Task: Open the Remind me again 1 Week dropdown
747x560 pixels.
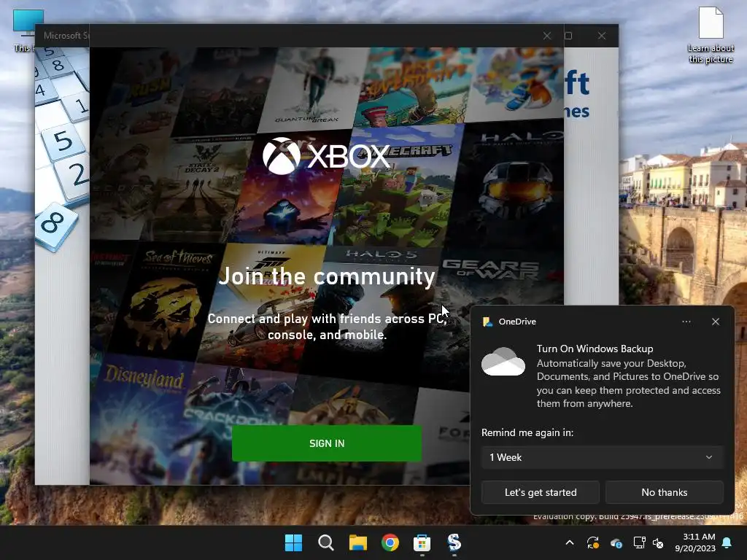Action: pyautogui.click(x=602, y=457)
